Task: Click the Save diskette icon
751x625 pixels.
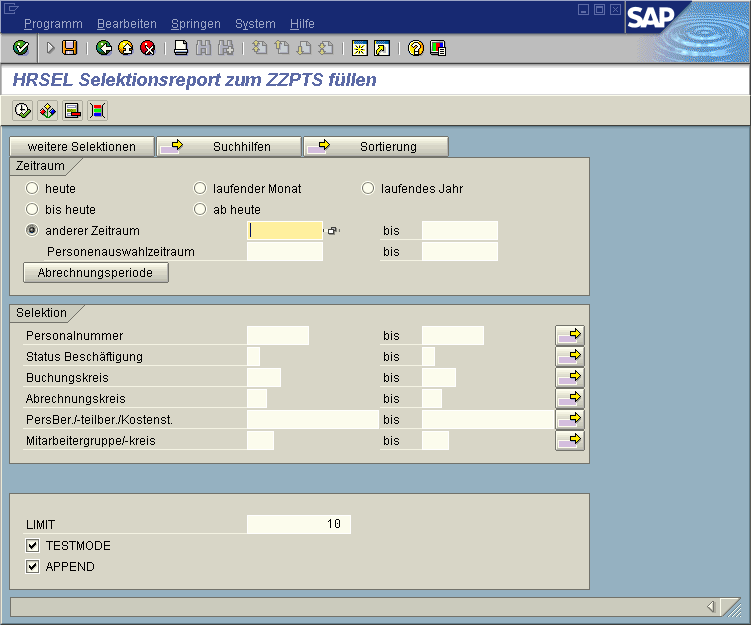Action: pos(69,47)
